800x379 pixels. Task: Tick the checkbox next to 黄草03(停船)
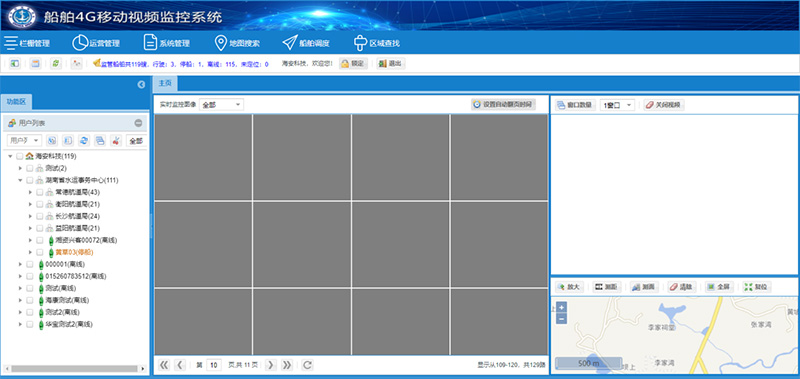pos(40,252)
